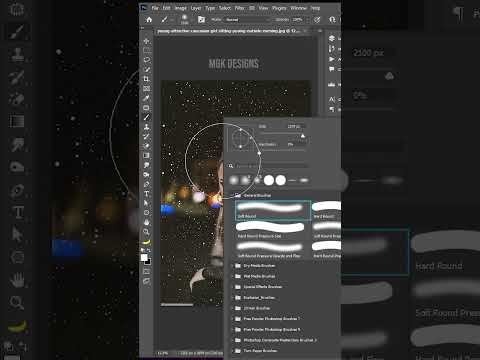The height and width of the screenshot is (360, 480).
Task: Open the Histogram panel icon
Action: 332,85
